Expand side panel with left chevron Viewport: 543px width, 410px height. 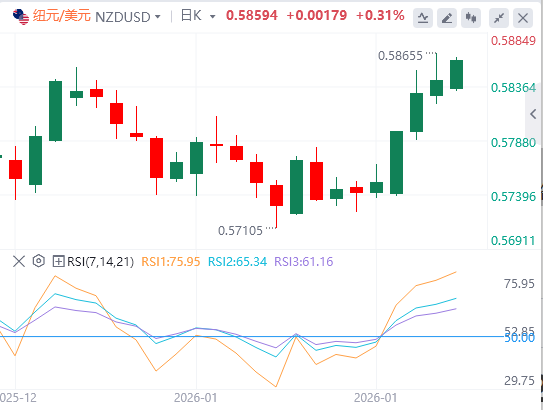(533, 114)
